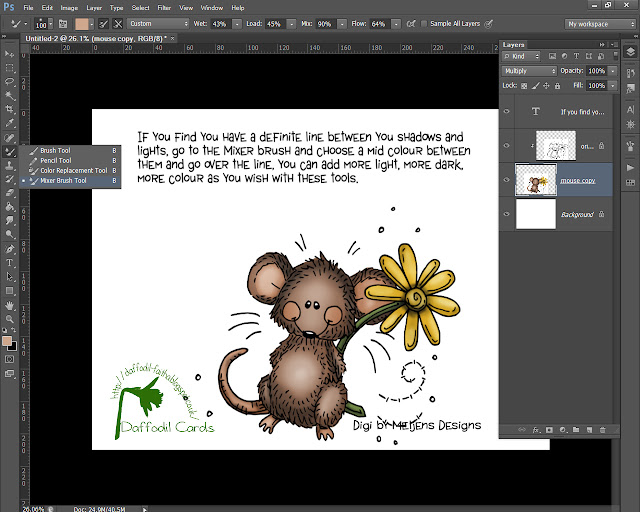This screenshot has width=640, height=512.
Task: Toggle layer filtering switch
Action: [616, 56]
